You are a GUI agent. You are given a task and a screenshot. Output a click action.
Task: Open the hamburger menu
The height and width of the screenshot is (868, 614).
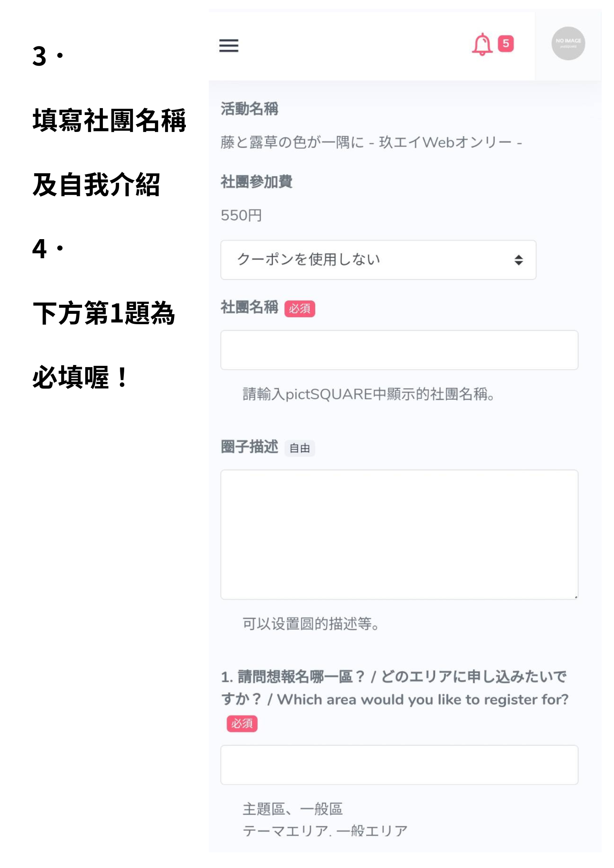click(x=229, y=46)
